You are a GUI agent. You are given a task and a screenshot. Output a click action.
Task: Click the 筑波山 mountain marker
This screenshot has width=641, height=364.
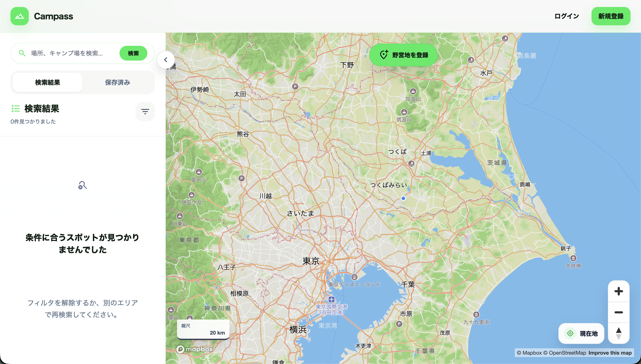[x=404, y=112]
